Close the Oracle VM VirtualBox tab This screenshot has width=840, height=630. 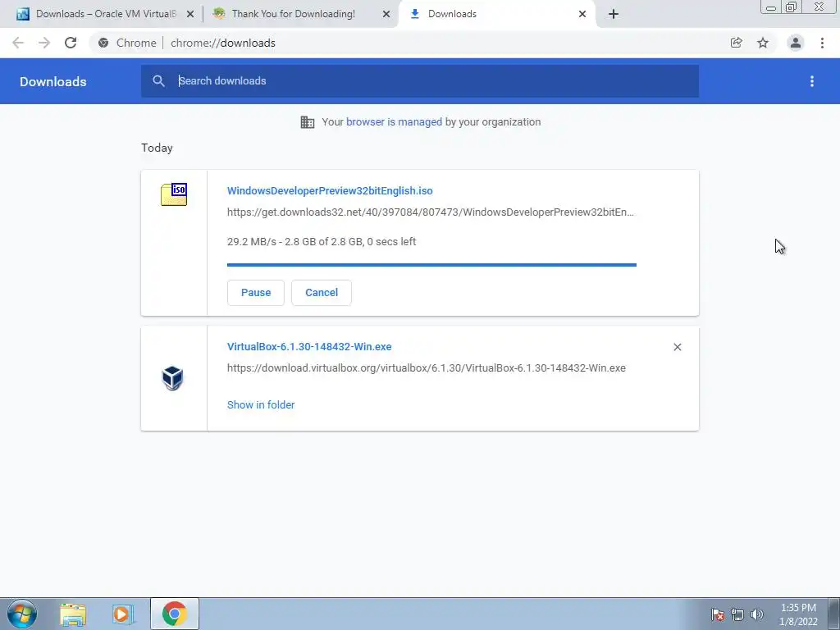click(x=190, y=15)
